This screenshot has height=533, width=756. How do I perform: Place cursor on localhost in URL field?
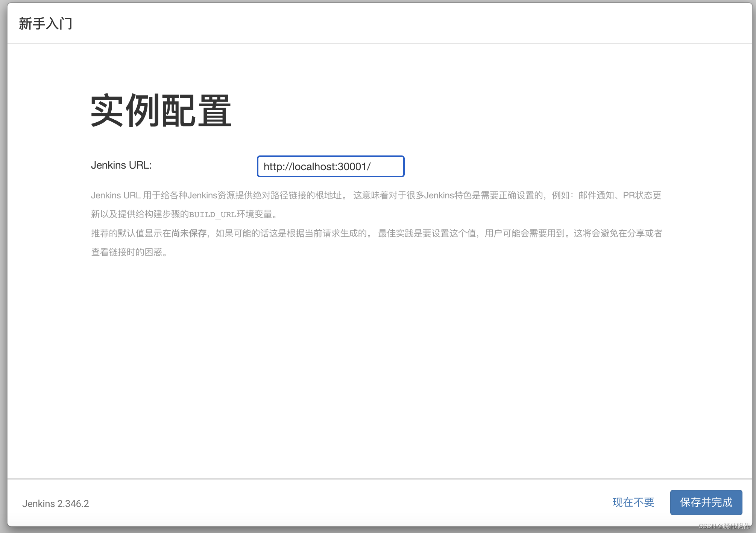(x=314, y=167)
